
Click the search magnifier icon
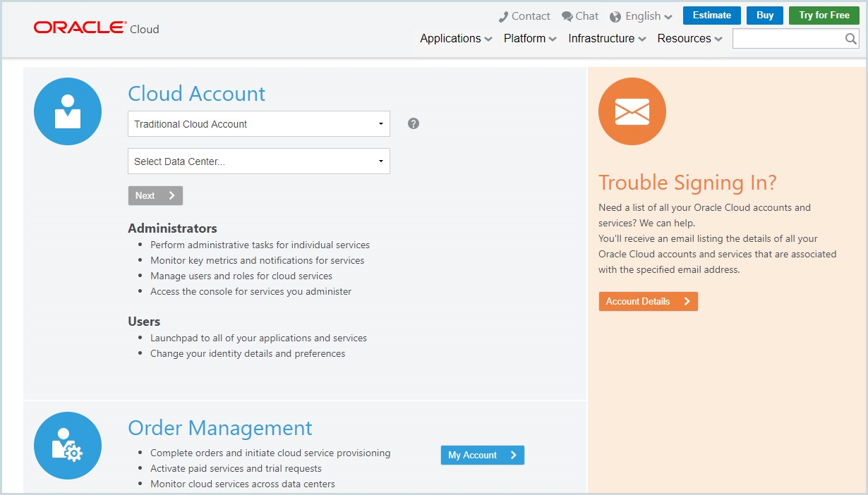851,39
